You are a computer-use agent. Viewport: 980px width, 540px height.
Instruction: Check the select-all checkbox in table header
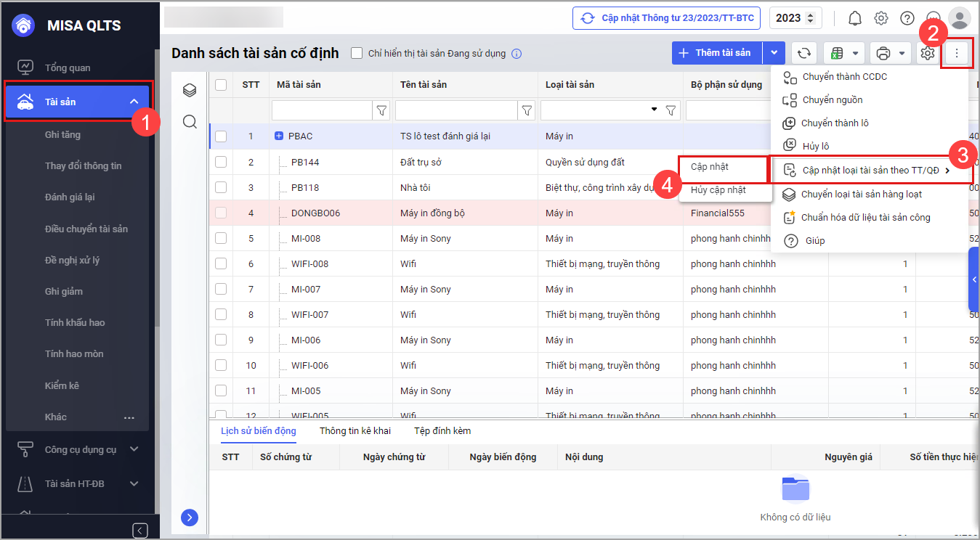point(221,85)
